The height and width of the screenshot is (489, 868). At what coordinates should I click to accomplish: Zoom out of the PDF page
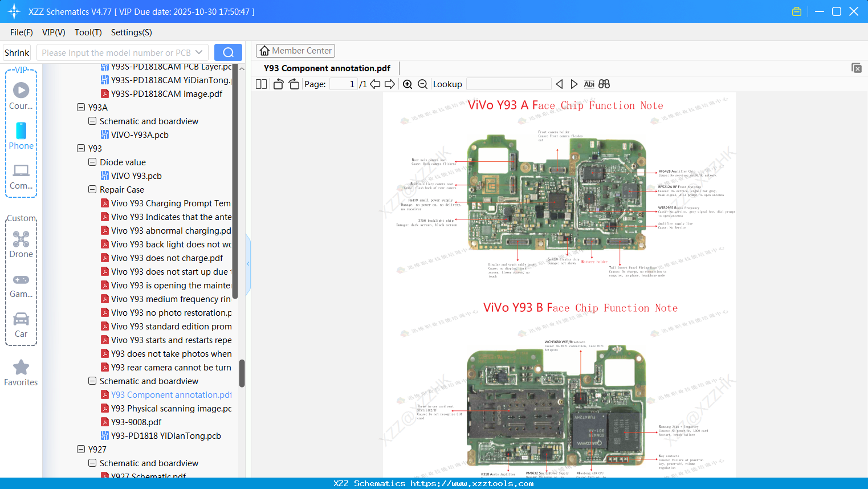point(422,84)
